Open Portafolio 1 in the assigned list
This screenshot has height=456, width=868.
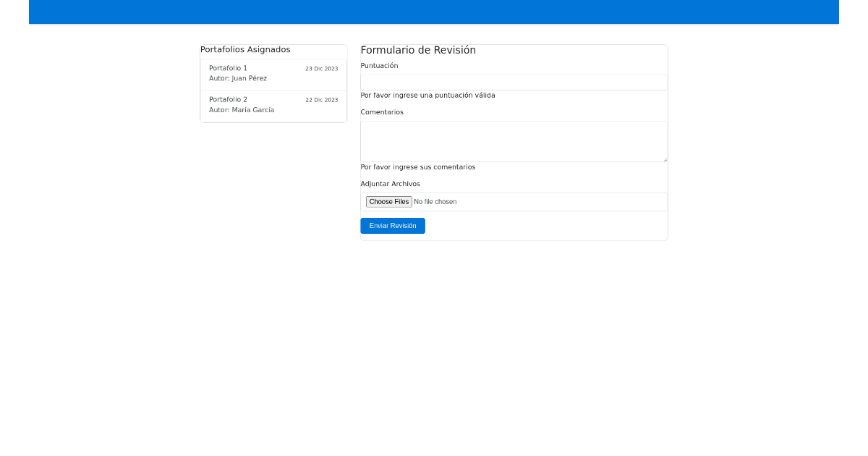click(229, 68)
